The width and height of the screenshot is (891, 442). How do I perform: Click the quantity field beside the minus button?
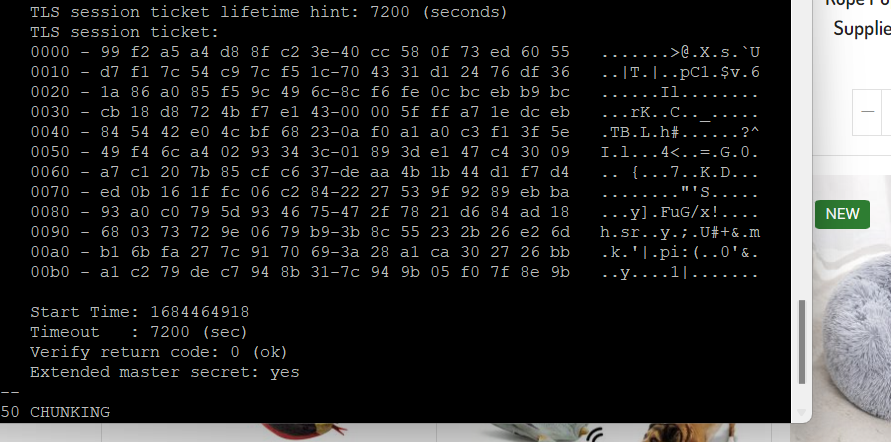(x=886, y=112)
